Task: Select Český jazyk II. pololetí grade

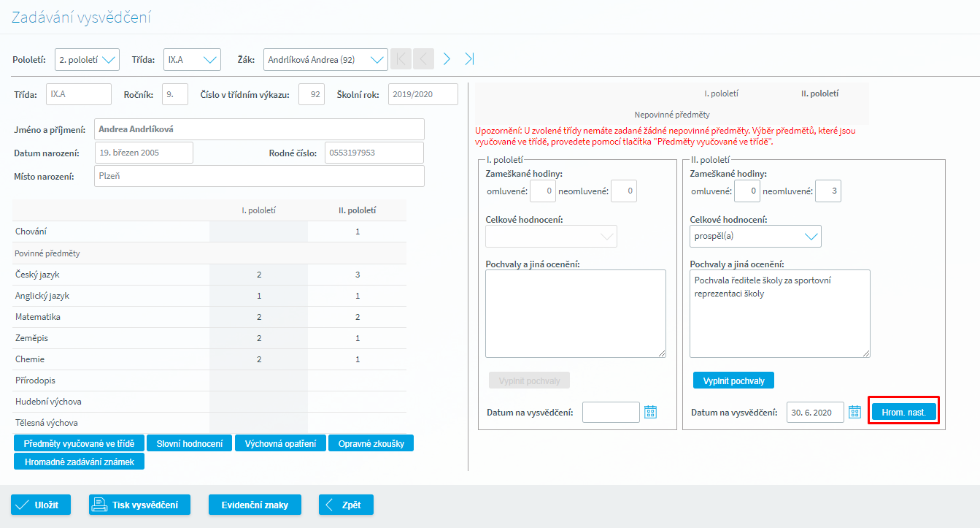Action: pos(358,275)
